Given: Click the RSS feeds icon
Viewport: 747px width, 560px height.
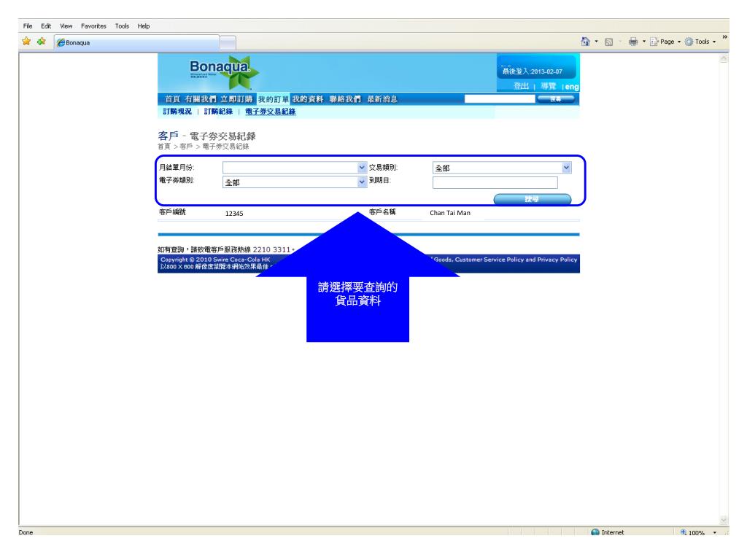Looking at the screenshot, I should coord(608,42).
